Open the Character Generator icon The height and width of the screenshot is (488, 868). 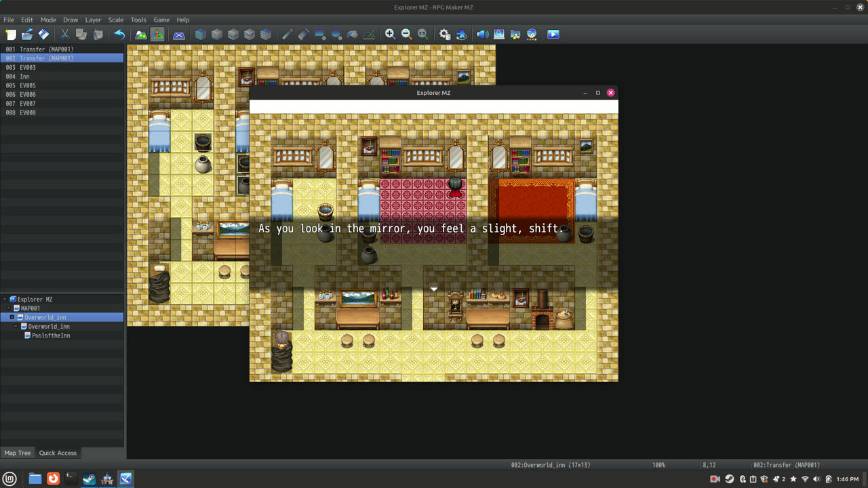pyautogui.click(x=532, y=35)
